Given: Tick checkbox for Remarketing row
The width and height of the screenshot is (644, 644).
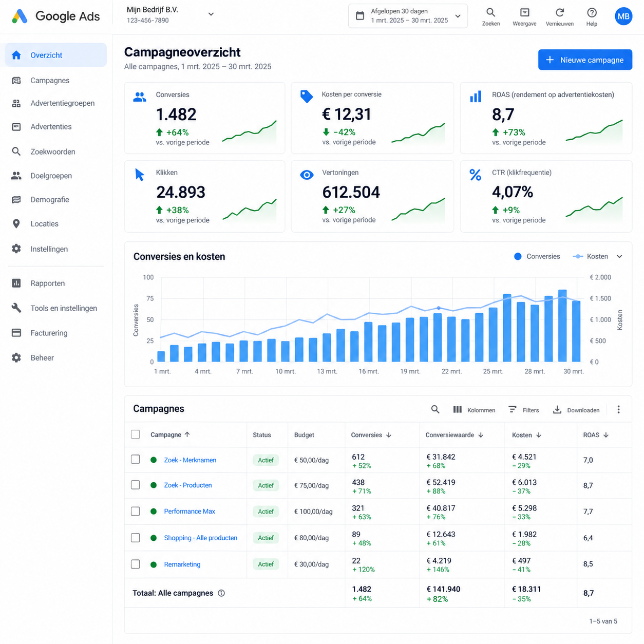Looking at the screenshot, I should click(136, 564).
